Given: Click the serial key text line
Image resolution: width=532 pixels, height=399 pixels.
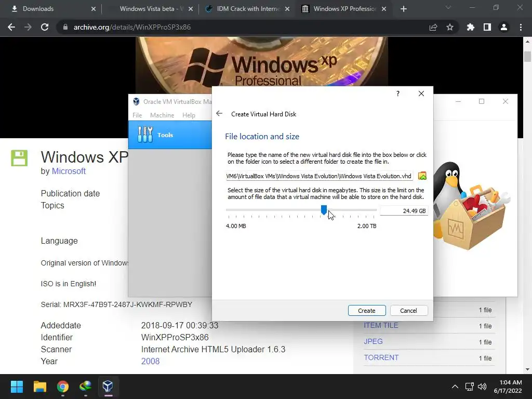Looking at the screenshot, I should 116,304.
